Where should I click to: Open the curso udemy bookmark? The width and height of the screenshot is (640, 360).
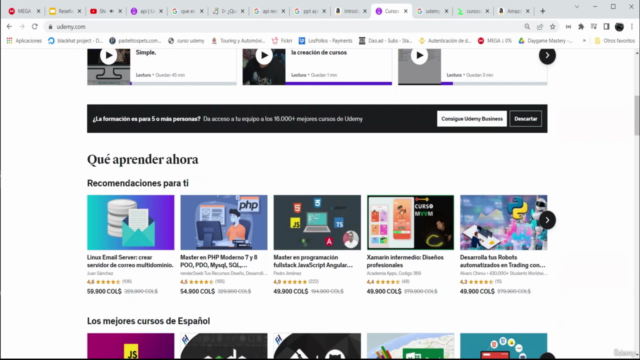[186, 41]
